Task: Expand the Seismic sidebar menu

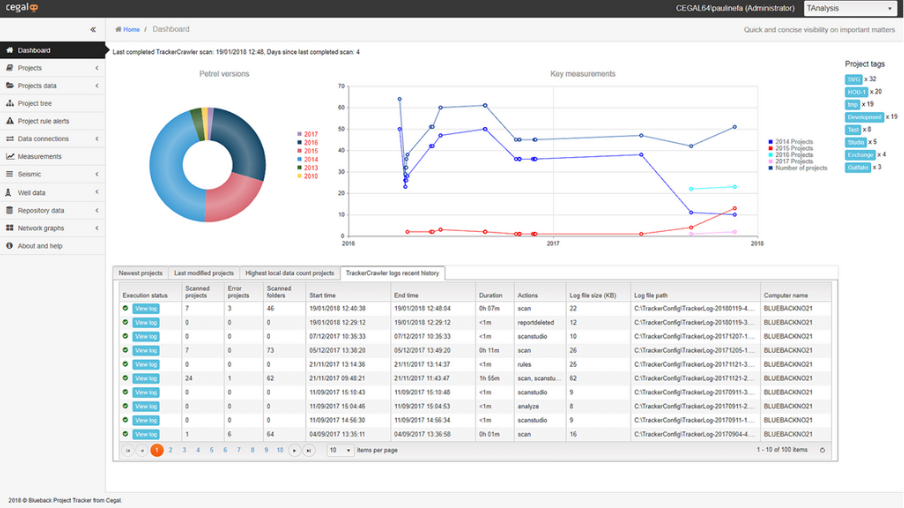Action: 97,174
